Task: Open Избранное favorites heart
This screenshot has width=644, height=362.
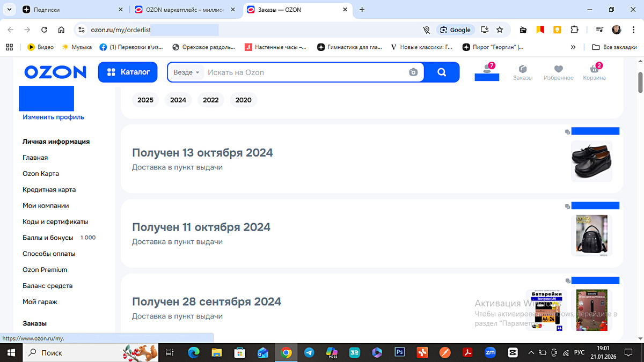Action: point(558,72)
